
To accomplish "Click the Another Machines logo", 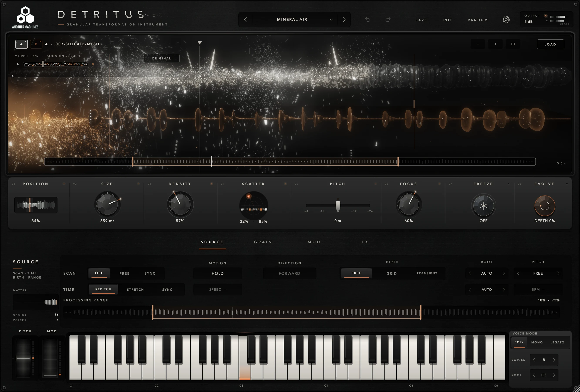I will [25, 17].
